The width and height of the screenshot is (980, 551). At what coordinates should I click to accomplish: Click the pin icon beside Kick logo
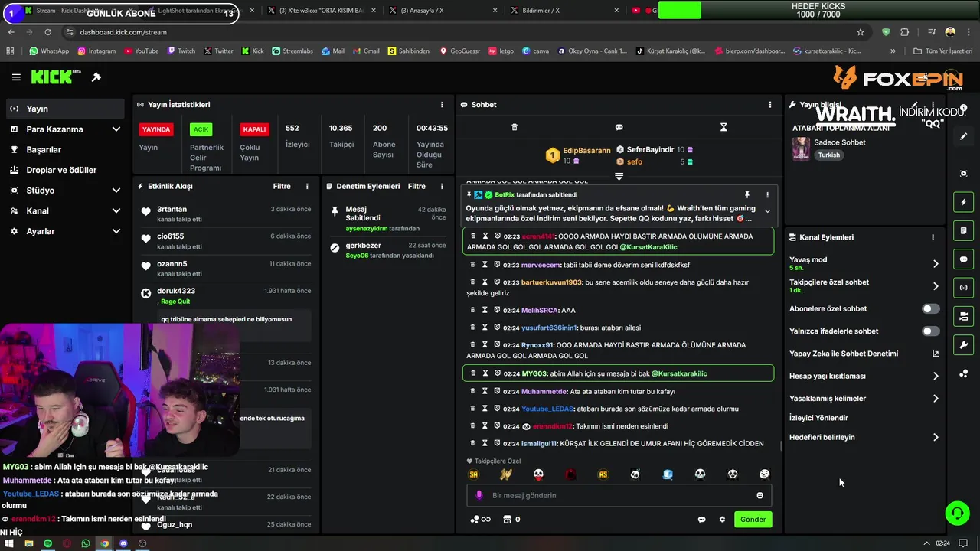click(x=96, y=77)
